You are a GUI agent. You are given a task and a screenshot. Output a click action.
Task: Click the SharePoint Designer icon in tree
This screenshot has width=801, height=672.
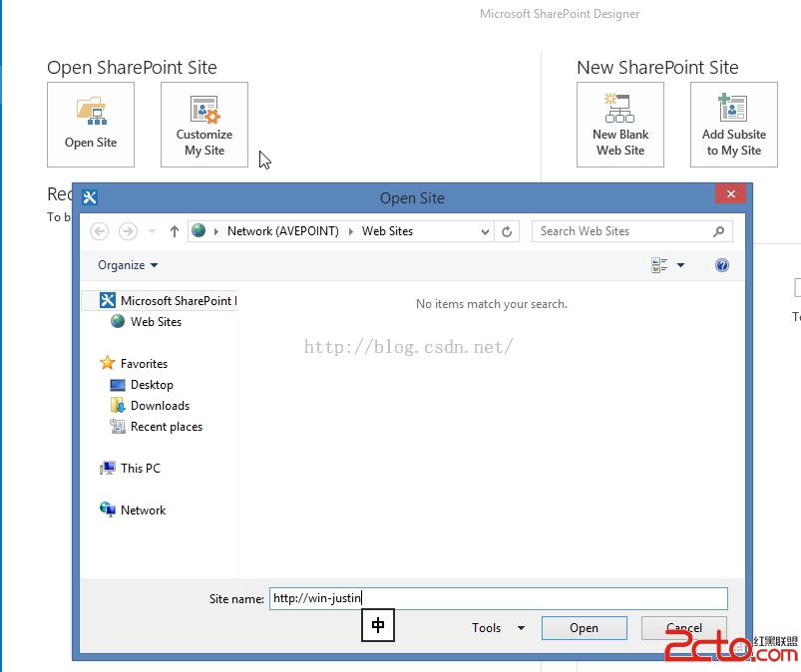pos(108,300)
